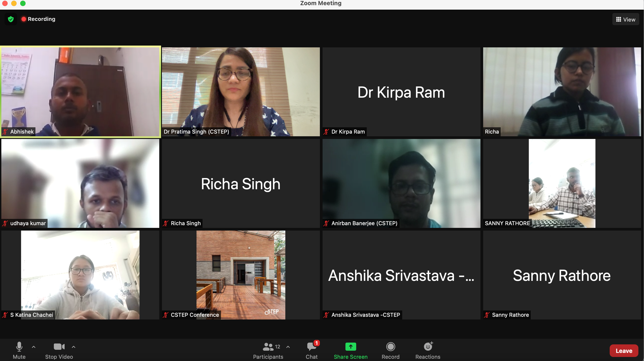Viewport: 644px width, 361px height.
Task: Select Dr Pratima Singh video tile
Action: pyautogui.click(x=241, y=92)
